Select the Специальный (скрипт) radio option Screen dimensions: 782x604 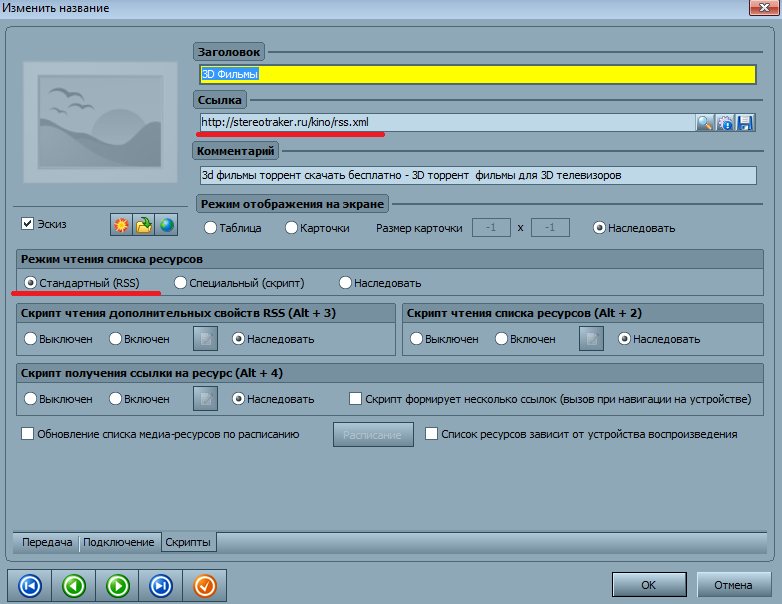point(181,283)
